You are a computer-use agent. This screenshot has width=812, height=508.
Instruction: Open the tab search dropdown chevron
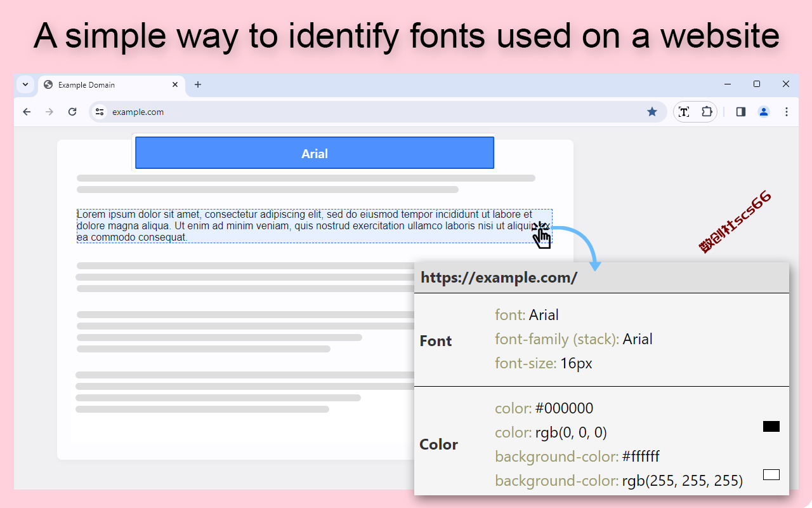[25, 84]
